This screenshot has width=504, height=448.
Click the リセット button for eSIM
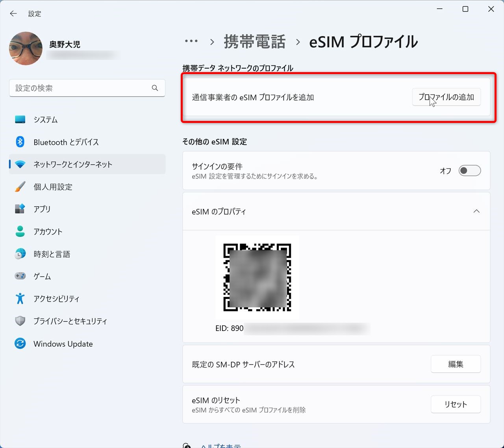(456, 404)
